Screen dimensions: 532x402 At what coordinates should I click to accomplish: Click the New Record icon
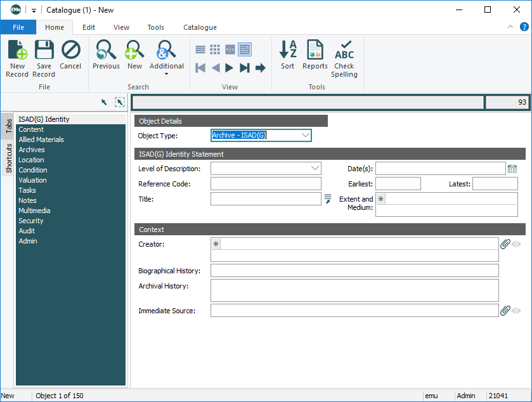click(x=17, y=51)
